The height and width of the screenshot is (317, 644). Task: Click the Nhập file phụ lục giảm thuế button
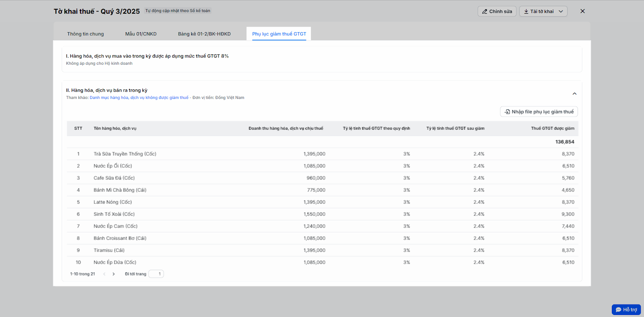[539, 112]
